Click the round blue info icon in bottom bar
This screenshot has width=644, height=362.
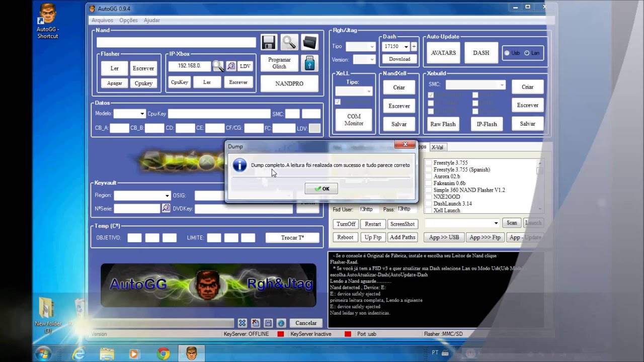281,323
